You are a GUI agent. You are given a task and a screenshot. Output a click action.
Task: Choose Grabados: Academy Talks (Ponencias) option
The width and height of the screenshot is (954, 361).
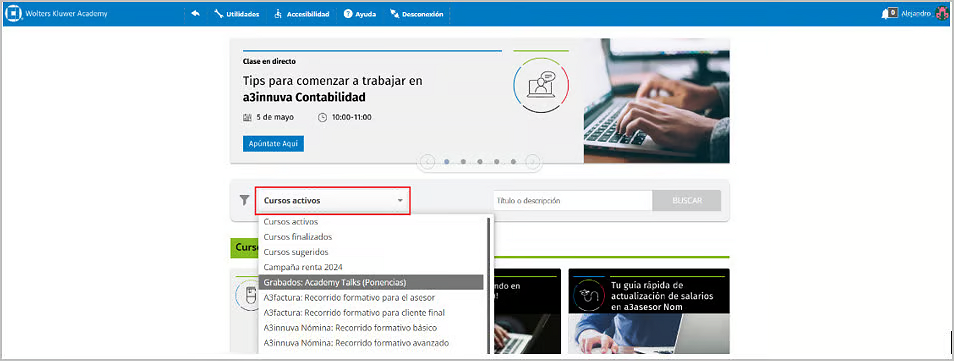371,282
